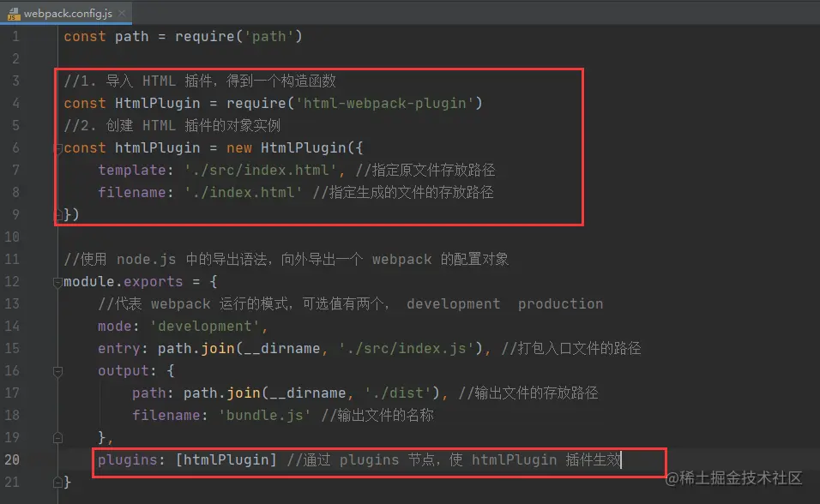The height and width of the screenshot is (504, 820).
Task: Click the 'html-webpack-plugin' string on line 4
Action: click(384, 104)
